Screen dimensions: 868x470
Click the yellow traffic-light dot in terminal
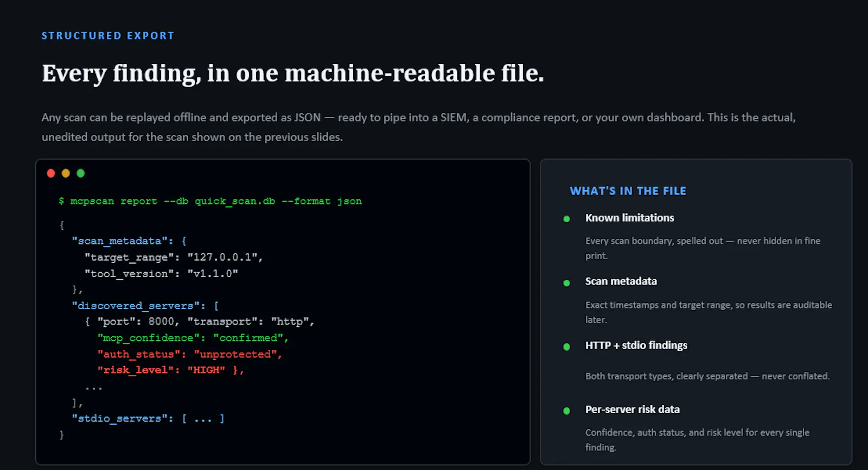pyautogui.click(x=66, y=173)
